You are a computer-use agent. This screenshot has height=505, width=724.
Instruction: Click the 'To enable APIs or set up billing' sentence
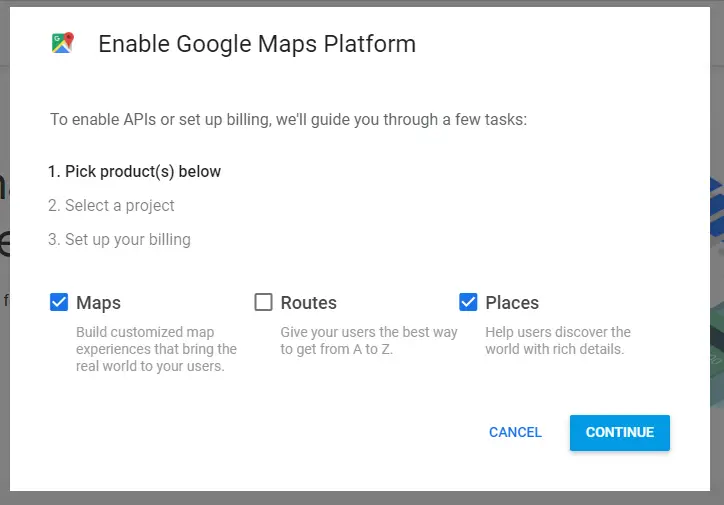tap(288, 120)
